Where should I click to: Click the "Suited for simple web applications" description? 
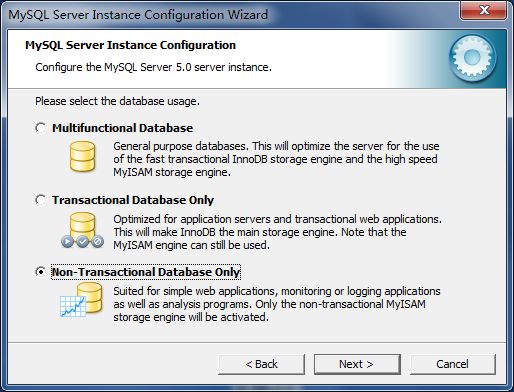pyautogui.click(x=277, y=304)
